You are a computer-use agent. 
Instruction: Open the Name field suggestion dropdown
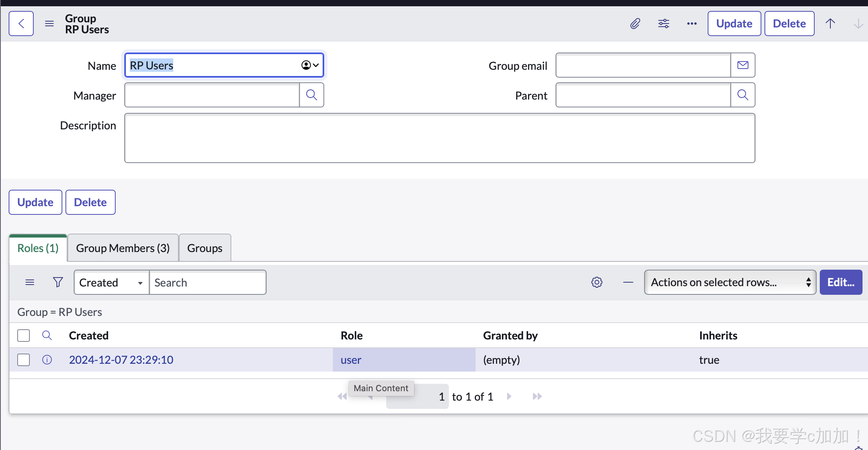(310, 65)
